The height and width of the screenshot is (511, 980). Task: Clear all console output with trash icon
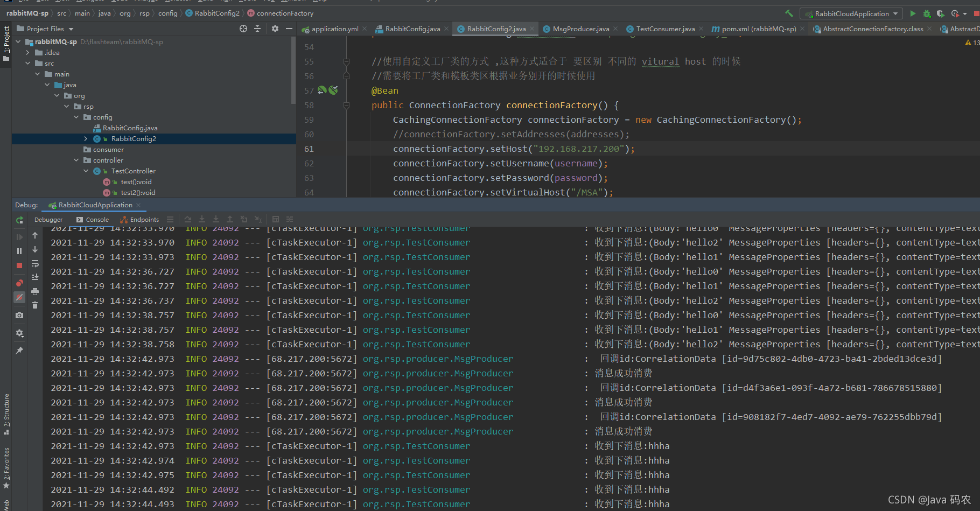(x=35, y=305)
